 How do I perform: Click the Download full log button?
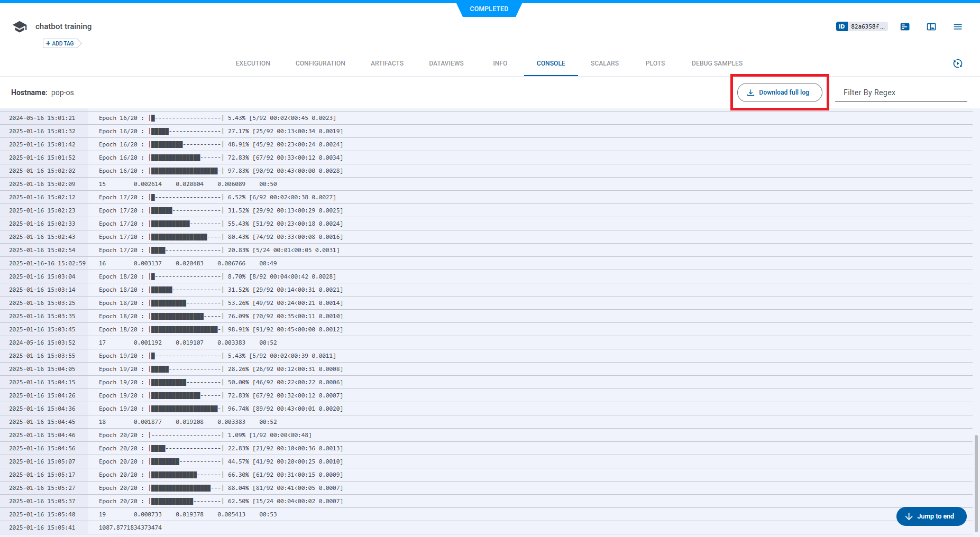tap(779, 92)
